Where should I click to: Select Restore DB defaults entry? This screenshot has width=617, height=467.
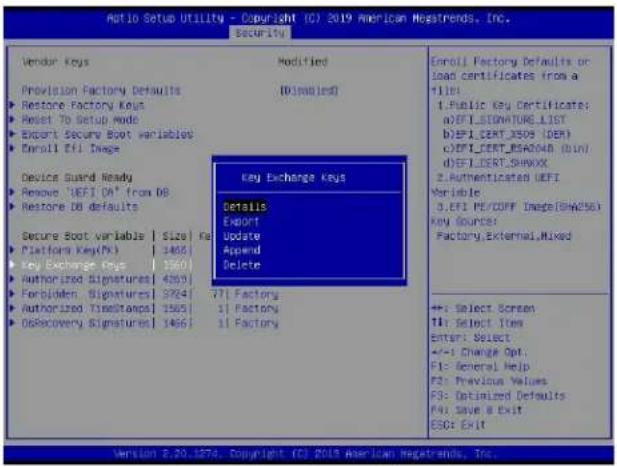80,207
